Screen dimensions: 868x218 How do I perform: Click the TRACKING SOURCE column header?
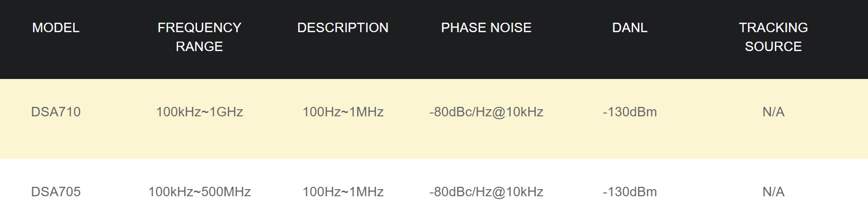[773, 37]
